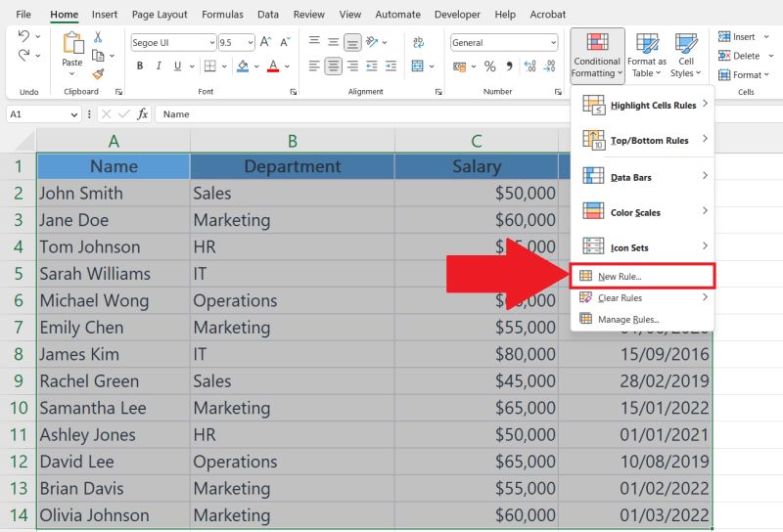Cut selection with scissors icon
783x532 pixels.
click(x=98, y=36)
